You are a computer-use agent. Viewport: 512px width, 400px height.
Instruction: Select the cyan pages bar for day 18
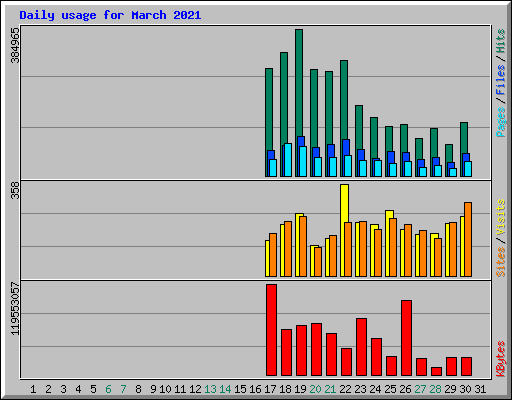[x=288, y=160]
